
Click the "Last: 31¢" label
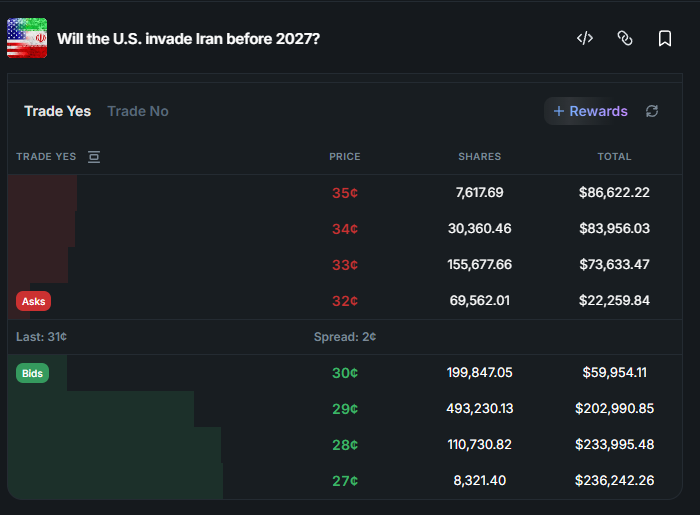[42, 337]
